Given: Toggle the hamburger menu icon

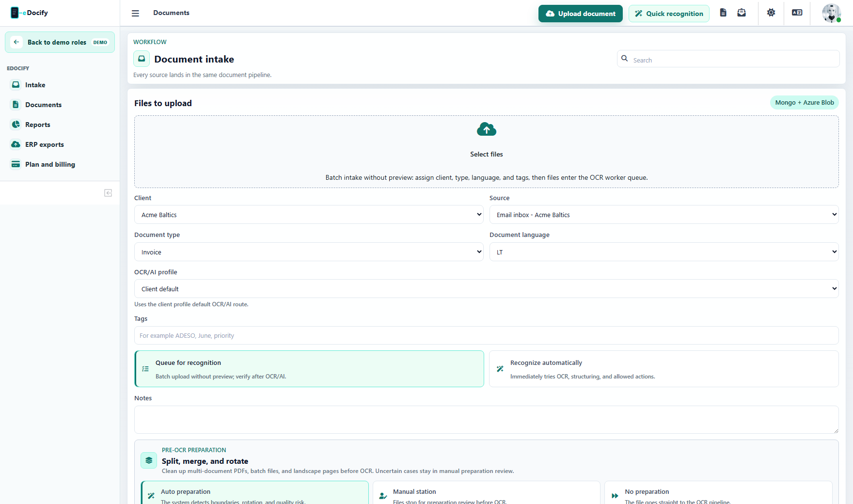Looking at the screenshot, I should [x=135, y=13].
